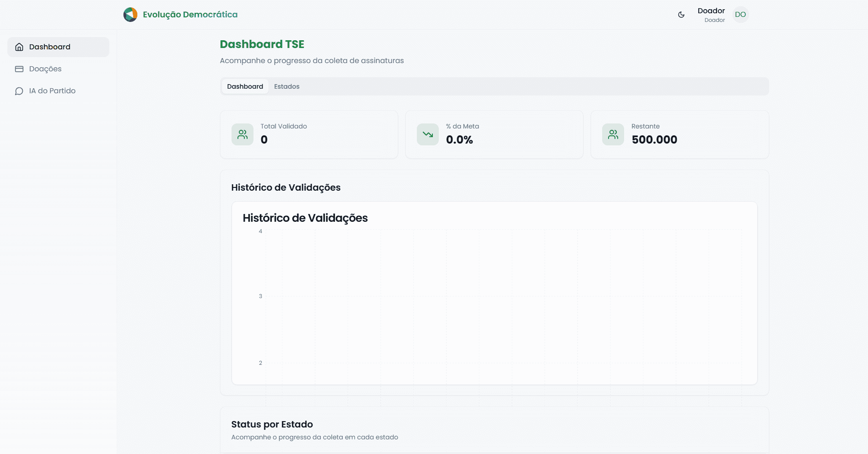The height and width of the screenshot is (454, 868).
Task: Click the 0.0% meta progress value
Action: click(459, 140)
